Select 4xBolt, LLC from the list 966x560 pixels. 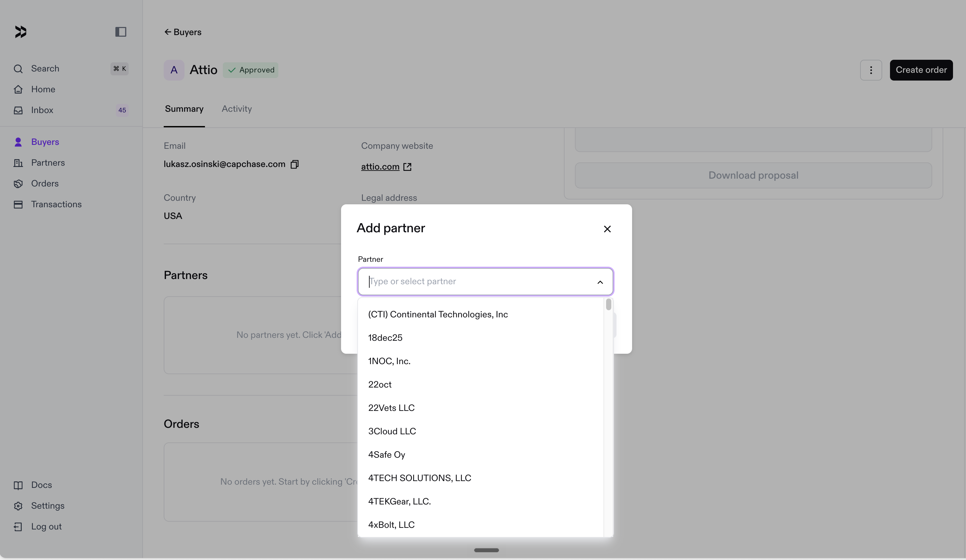point(481,525)
